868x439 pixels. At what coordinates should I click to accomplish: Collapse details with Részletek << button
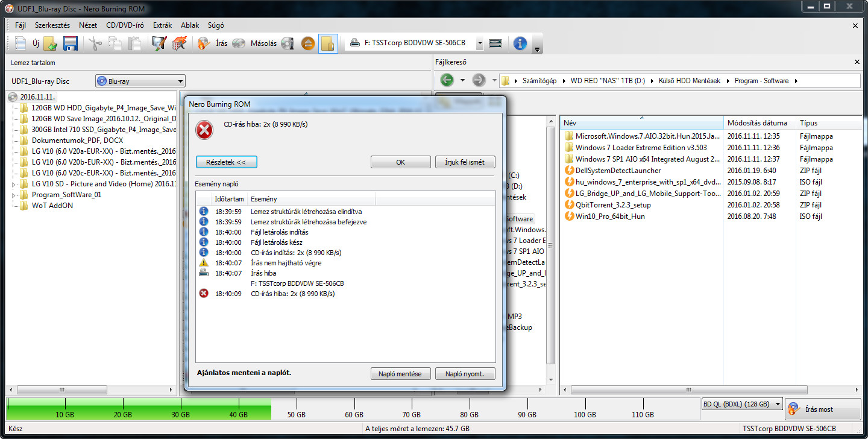tap(226, 162)
